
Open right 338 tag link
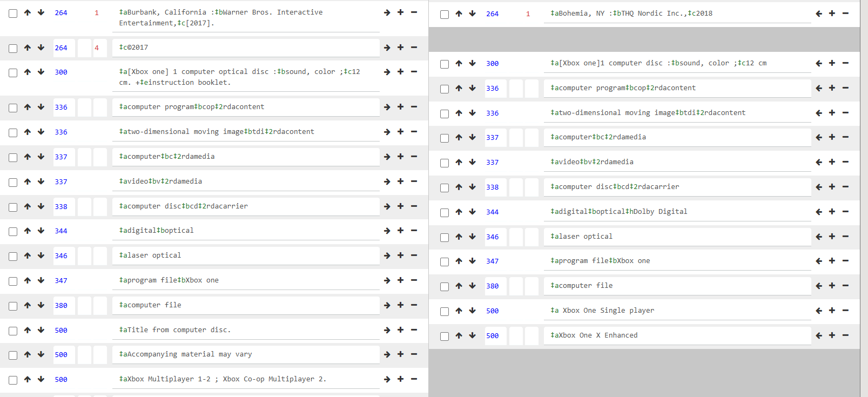[493, 187]
